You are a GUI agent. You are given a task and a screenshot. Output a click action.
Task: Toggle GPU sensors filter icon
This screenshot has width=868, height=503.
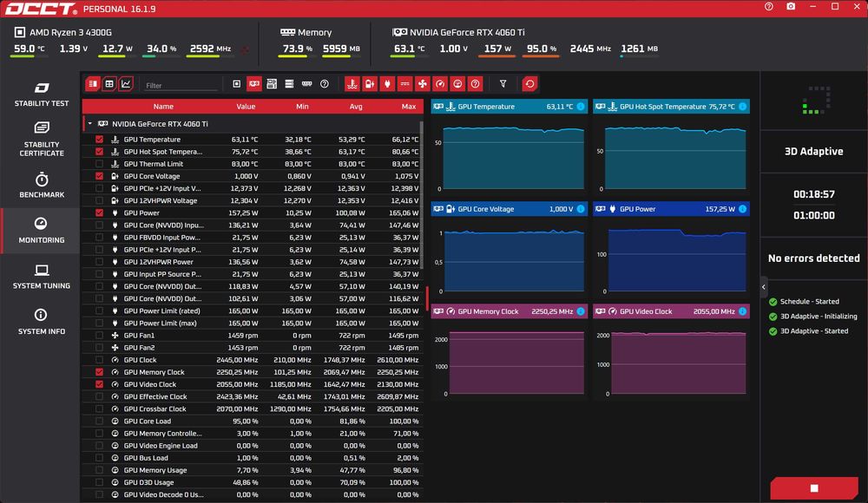click(x=254, y=84)
